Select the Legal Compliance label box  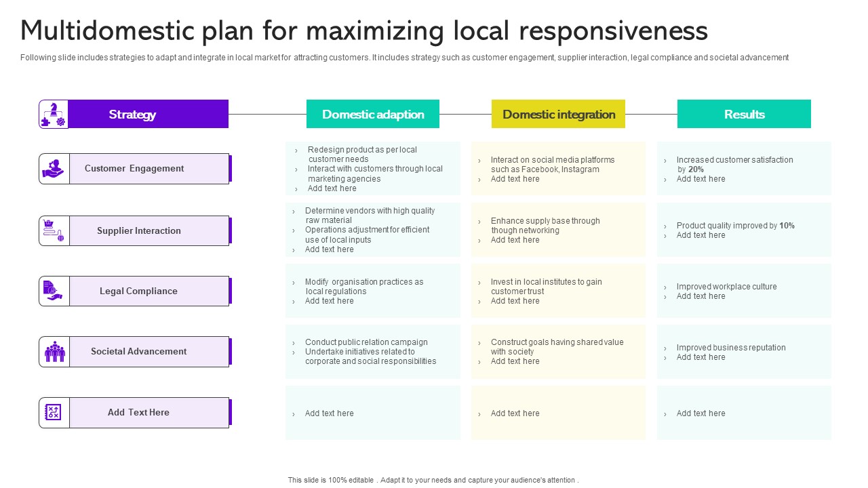coord(149,291)
